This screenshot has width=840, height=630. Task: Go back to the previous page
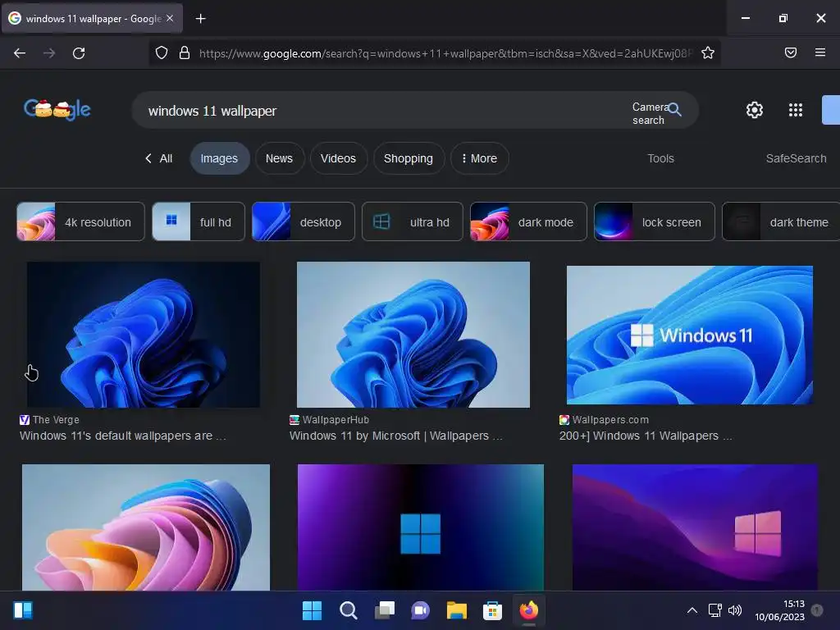(20, 53)
